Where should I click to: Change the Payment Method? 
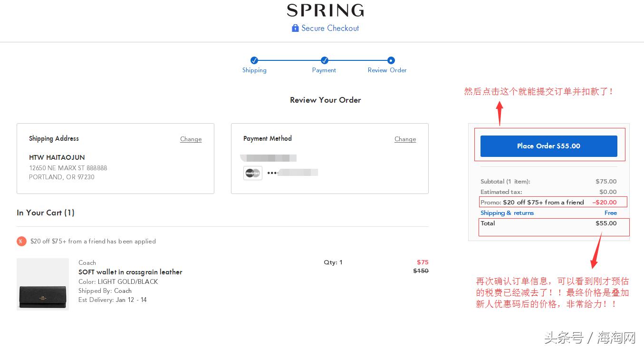pos(405,139)
